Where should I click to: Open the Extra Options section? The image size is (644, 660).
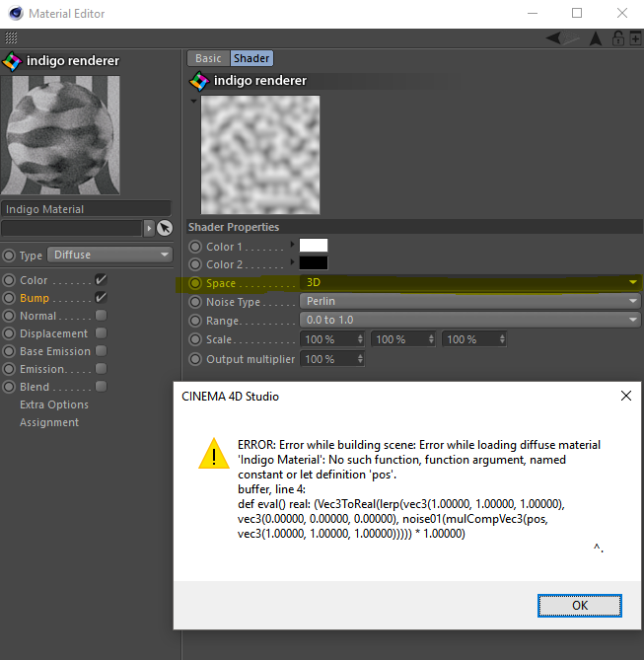coord(54,404)
